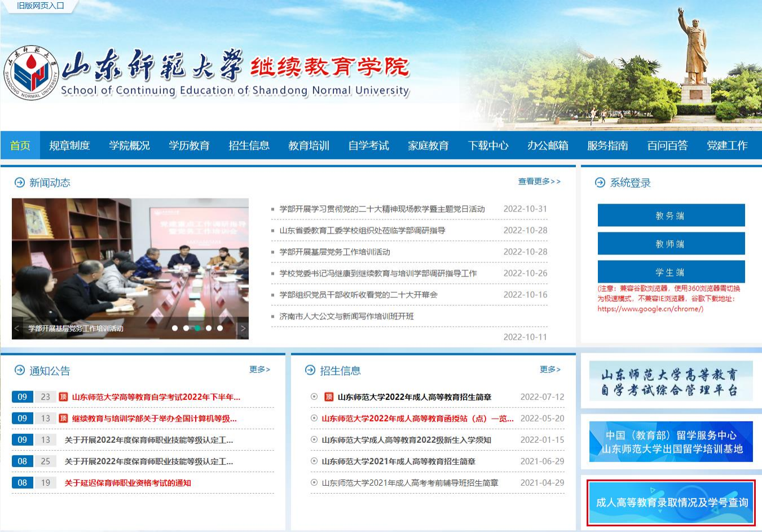Select the fourth carousel dot

(209, 328)
